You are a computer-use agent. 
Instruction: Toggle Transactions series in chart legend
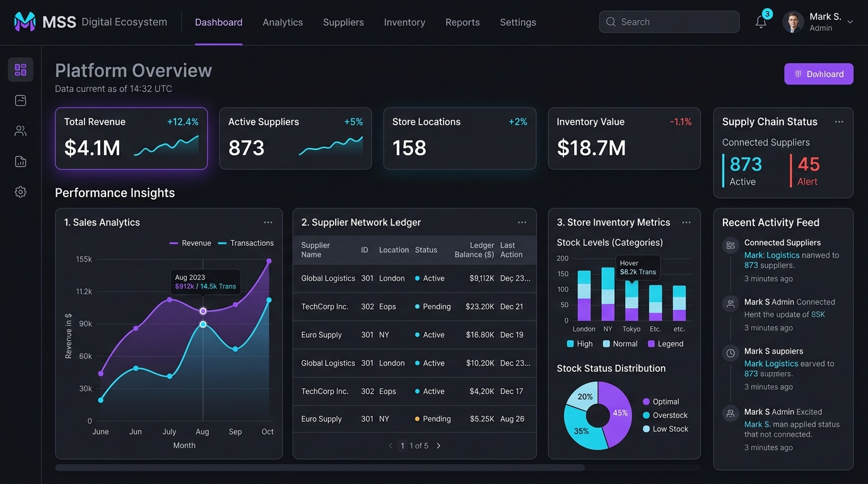[246, 243]
